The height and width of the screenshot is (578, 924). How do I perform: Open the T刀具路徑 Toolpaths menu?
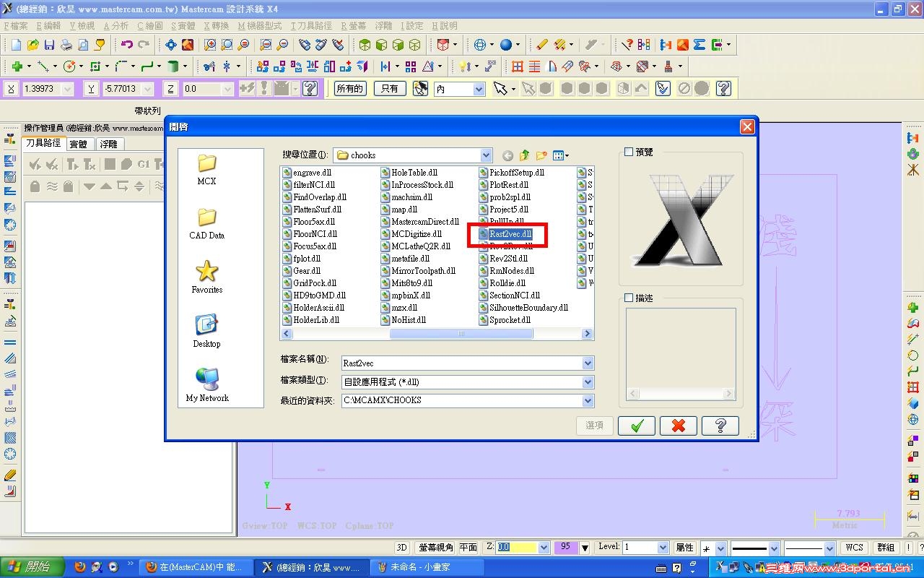(313, 26)
